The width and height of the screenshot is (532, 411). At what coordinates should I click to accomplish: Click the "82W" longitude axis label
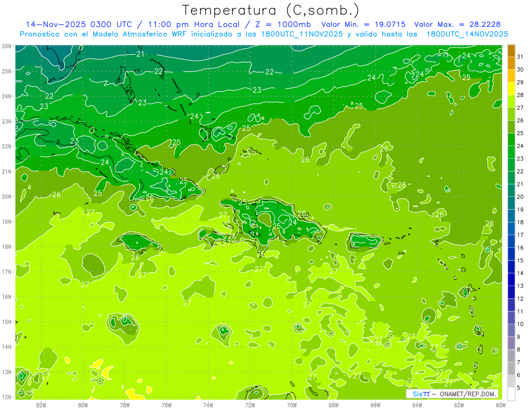coord(41,405)
